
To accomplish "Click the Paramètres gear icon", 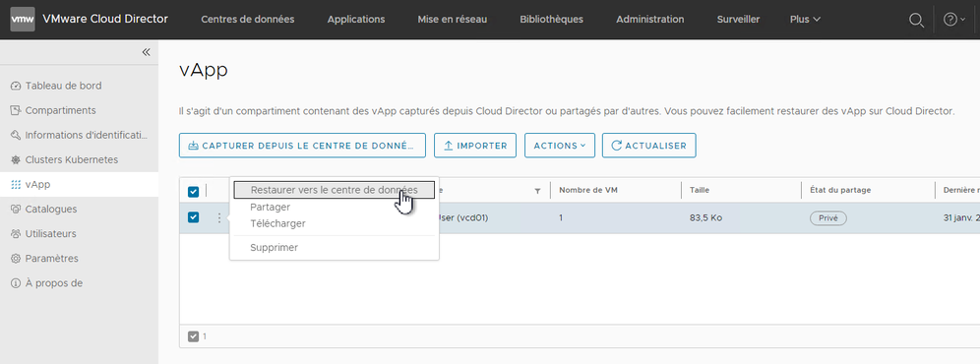I will (x=16, y=259).
